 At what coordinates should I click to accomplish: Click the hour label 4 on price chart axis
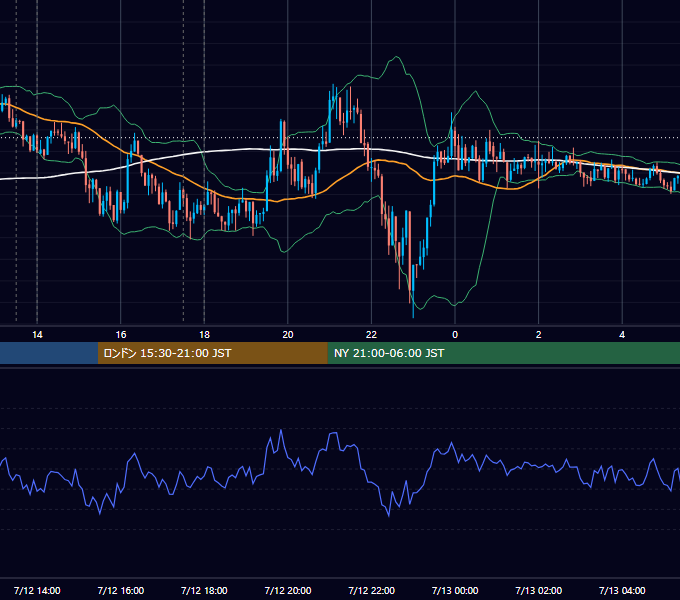tap(622, 335)
